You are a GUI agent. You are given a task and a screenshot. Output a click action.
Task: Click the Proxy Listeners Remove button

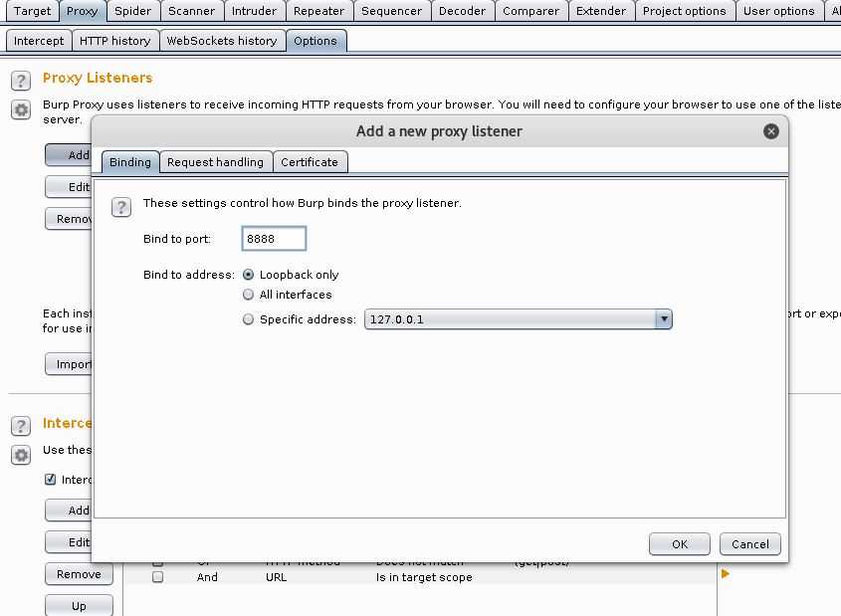[x=69, y=219]
